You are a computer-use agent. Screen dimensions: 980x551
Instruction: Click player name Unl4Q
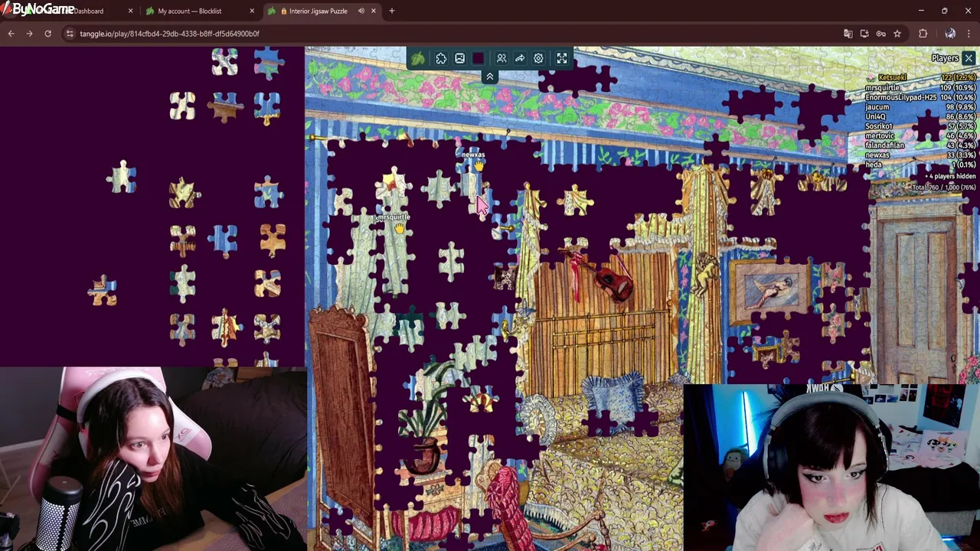pos(875,116)
